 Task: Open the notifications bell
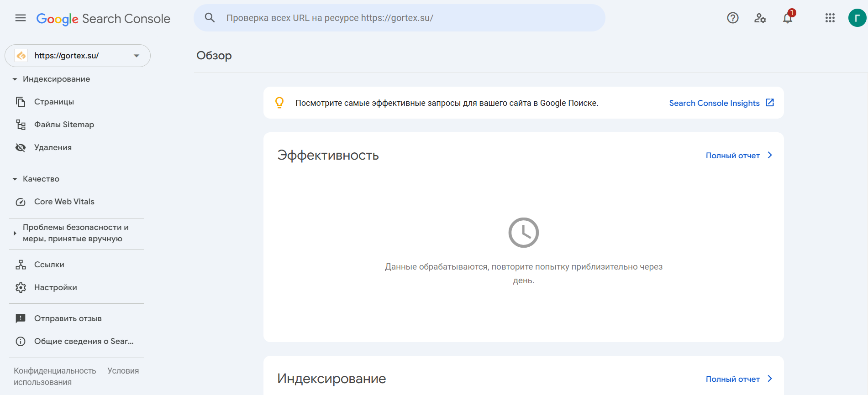[x=788, y=18]
